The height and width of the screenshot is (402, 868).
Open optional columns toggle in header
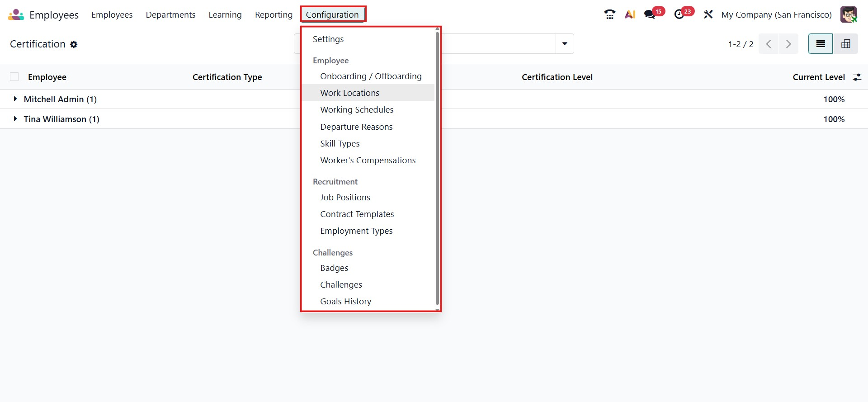pos(857,77)
